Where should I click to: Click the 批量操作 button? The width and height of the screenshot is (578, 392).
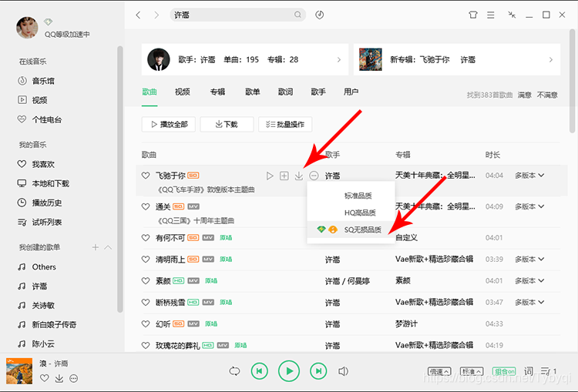coord(285,124)
